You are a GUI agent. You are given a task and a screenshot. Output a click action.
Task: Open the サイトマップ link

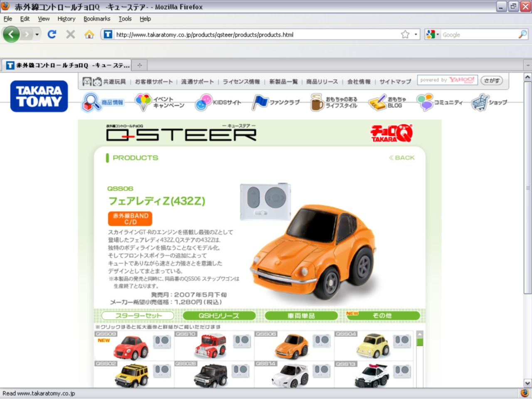coord(395,81)
